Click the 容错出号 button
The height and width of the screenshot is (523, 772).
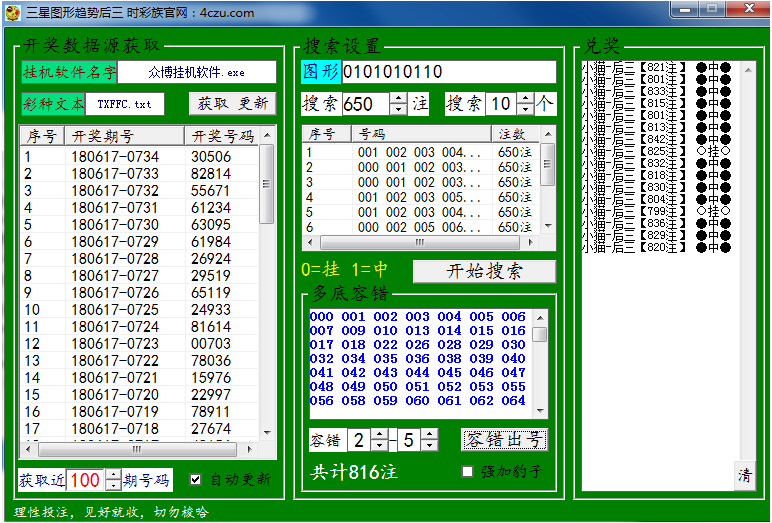[x=504, y=439]
